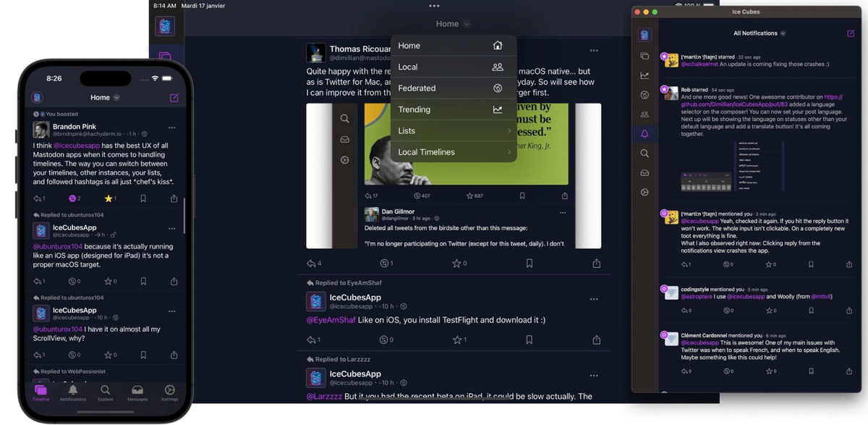Screen dimensions: 868x425
Task: Reply to martin's mention post in Mac window
Action: [x=686, y=264]
